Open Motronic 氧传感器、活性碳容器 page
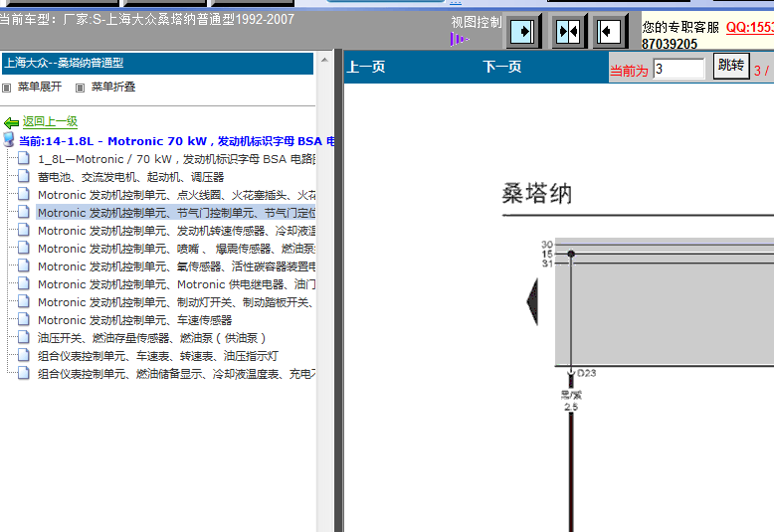 (176, 266)
